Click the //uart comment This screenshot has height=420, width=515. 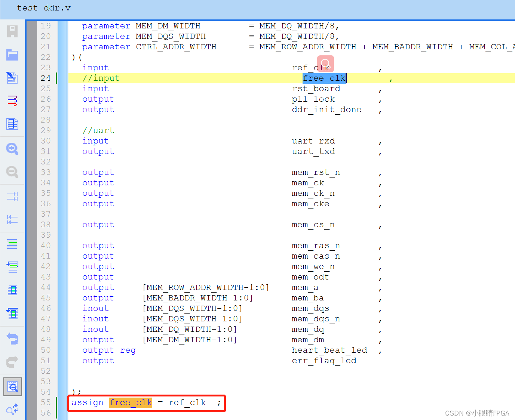[x=98, y=130]
